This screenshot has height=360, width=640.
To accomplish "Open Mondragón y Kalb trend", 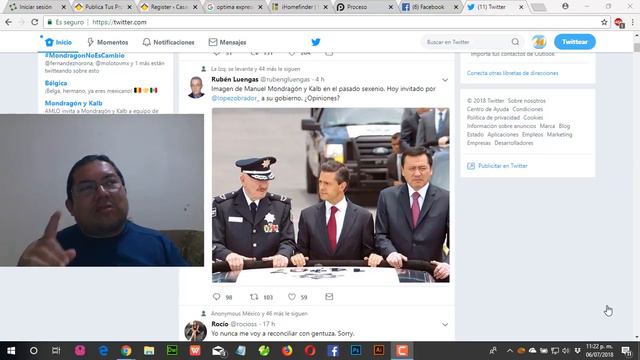I will 73,103.
